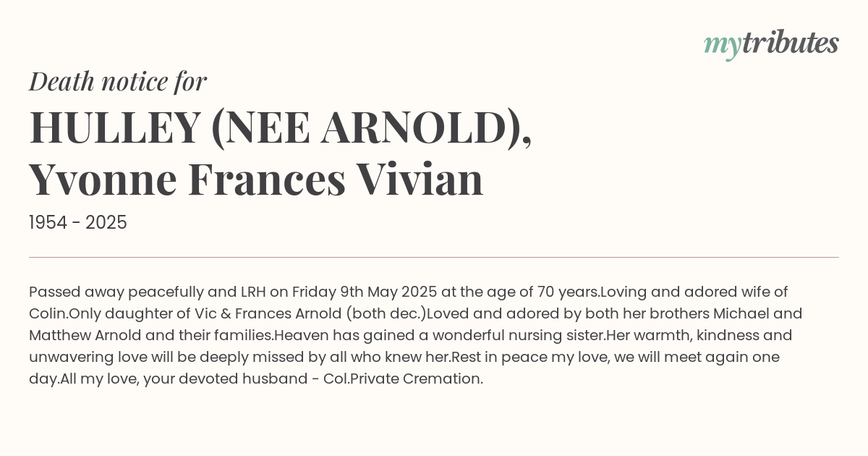Click the word 'ARNOLD' in the heading
Viewport: 868px width, 456px height.
click(x=415, y=127)
